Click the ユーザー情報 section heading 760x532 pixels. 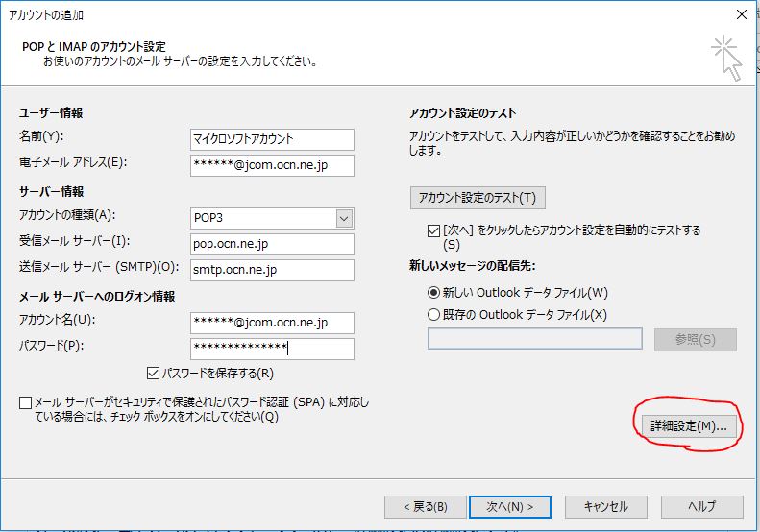coord(51,113)
